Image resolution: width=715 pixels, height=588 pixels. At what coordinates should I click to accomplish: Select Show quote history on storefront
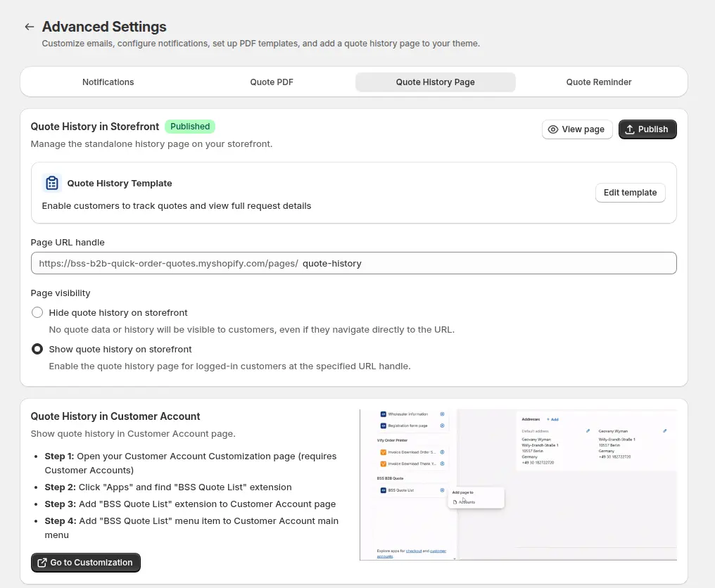pyautogui.click(x=37, y=349)
